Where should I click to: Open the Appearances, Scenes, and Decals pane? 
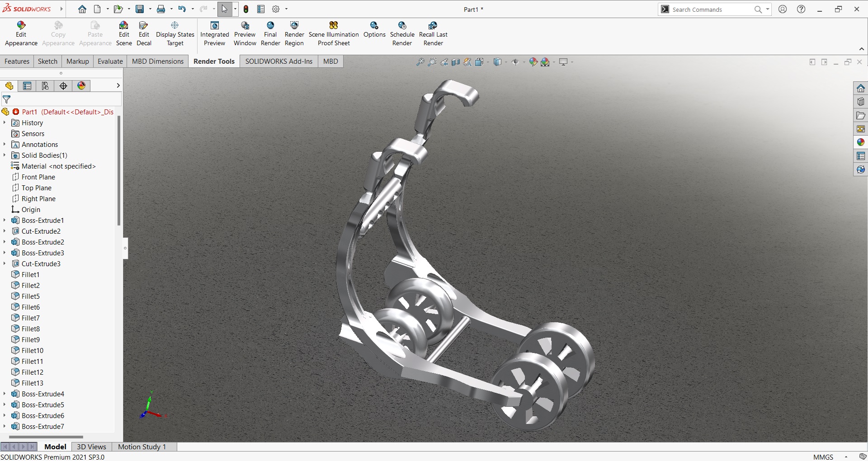coord(860,142)
